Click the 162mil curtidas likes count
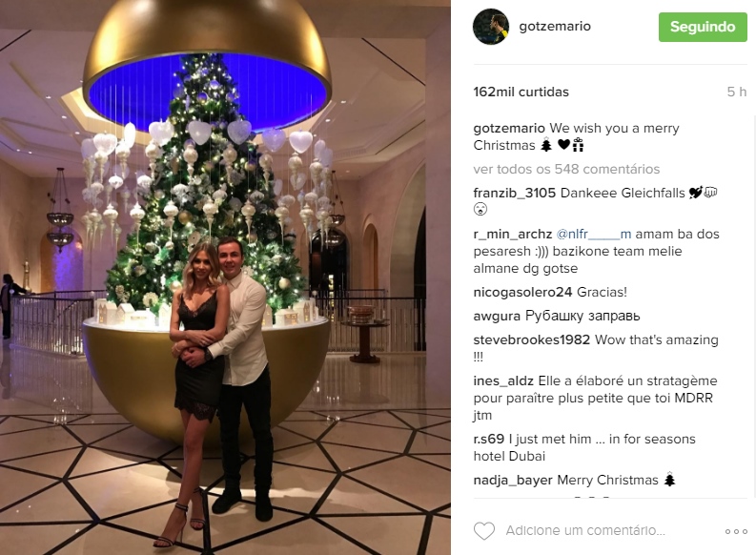 coord(521,92)
